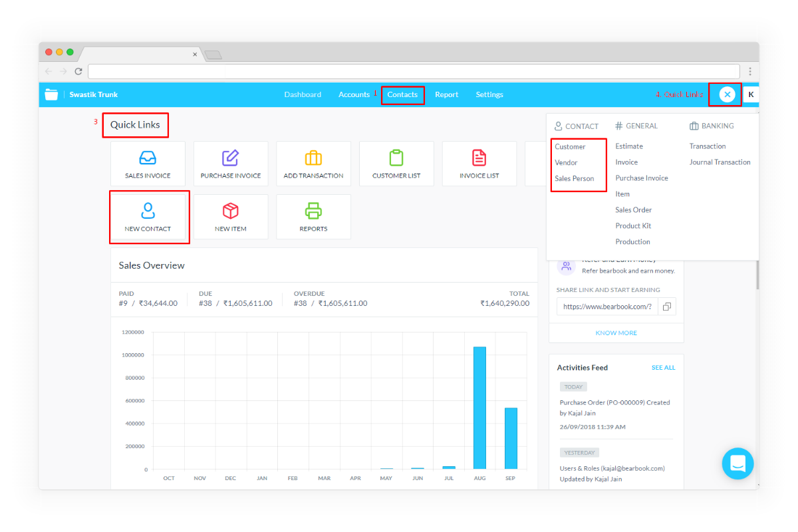Click the Purchase Order PO-000009 Created entry
Screen dimensions: 798x532
click(615, 408)
